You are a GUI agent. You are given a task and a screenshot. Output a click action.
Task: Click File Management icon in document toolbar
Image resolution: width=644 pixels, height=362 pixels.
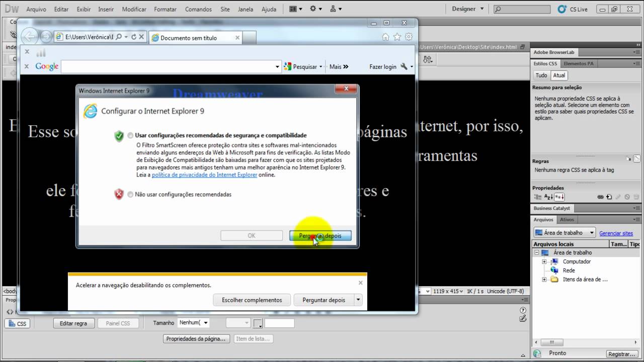click(428, 59)
